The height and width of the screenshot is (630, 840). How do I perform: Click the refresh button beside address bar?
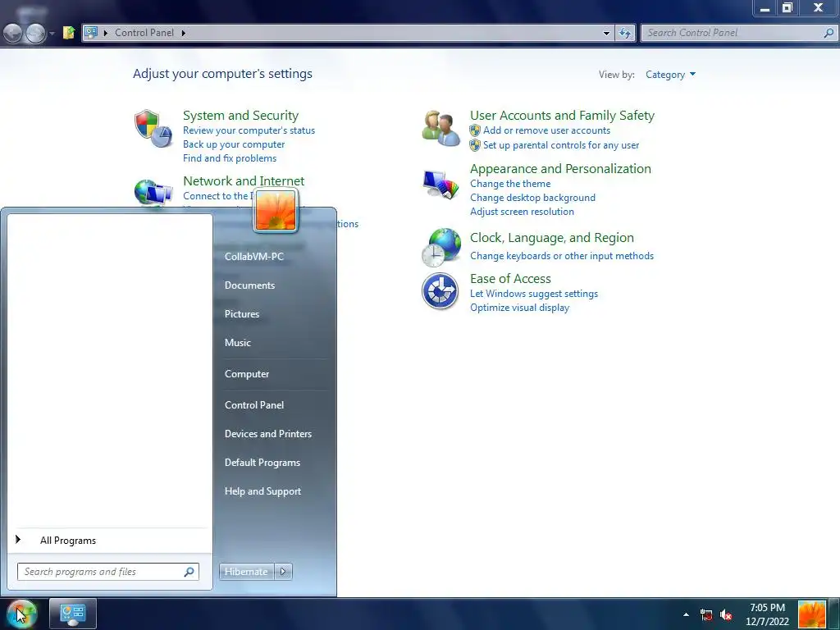(624, 33)
